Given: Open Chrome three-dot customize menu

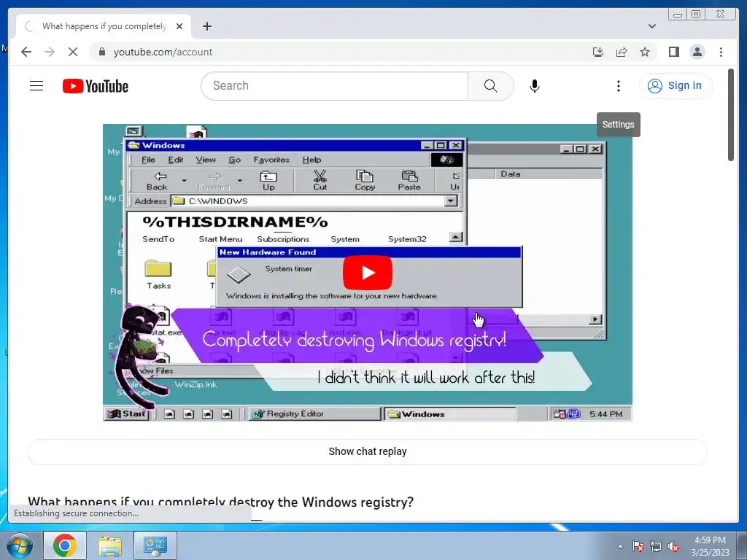Looking at the screenshot, I should 721,52.
